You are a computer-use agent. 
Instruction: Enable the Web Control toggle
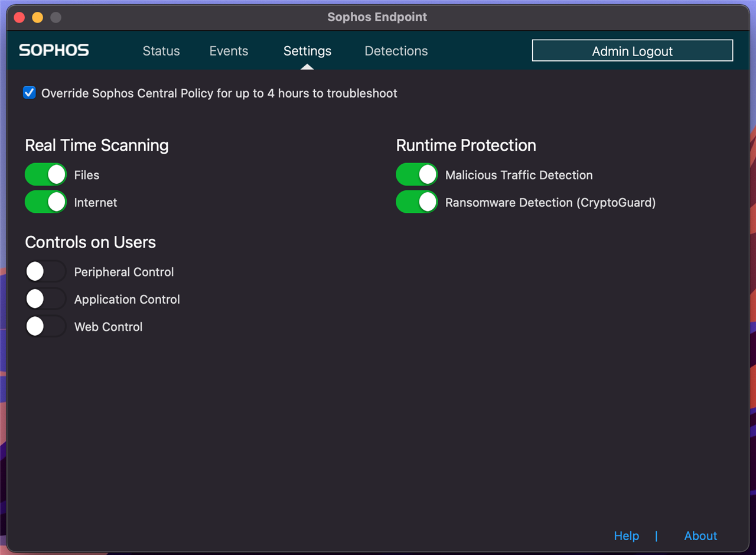coord(45,326)
